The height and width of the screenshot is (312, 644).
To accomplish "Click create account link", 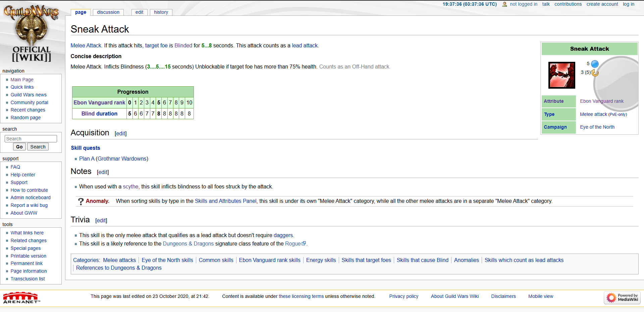I will [x=602, y=4].
